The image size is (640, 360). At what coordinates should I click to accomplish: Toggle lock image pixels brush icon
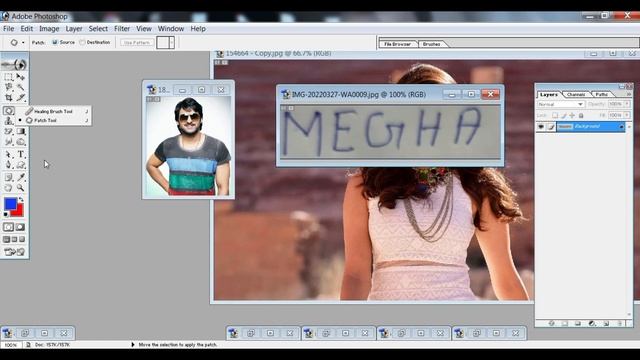pyautogui.click(x=564, y=116)
